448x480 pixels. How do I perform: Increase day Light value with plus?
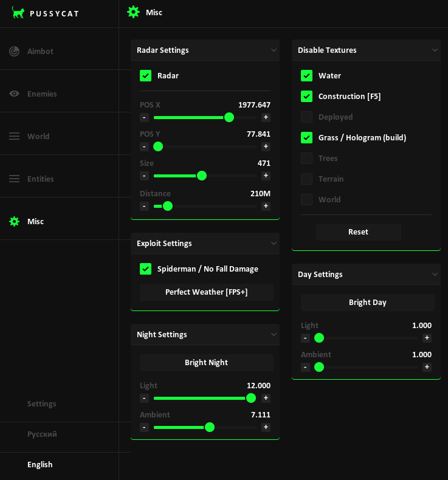click(427, 338)
